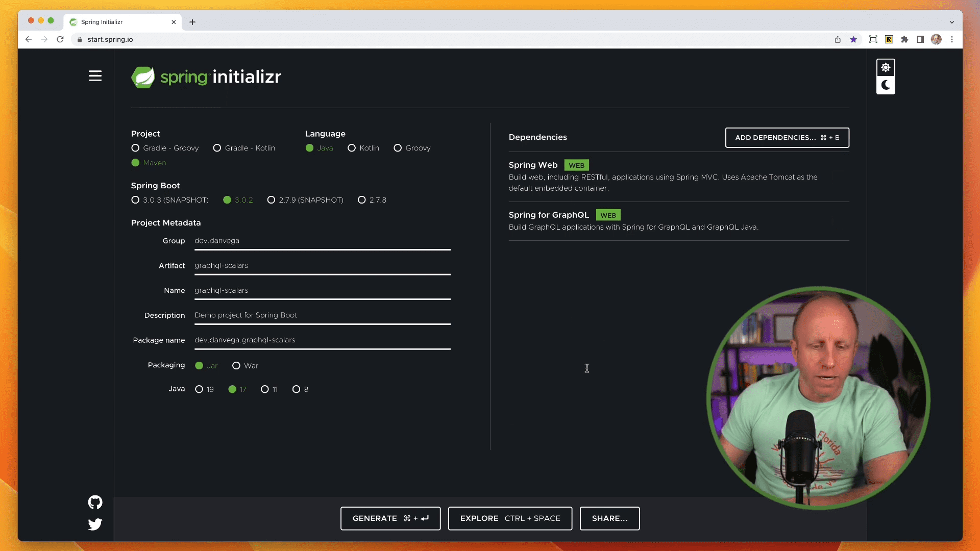
Task: Choose War packaging
Action: [236, 365]
